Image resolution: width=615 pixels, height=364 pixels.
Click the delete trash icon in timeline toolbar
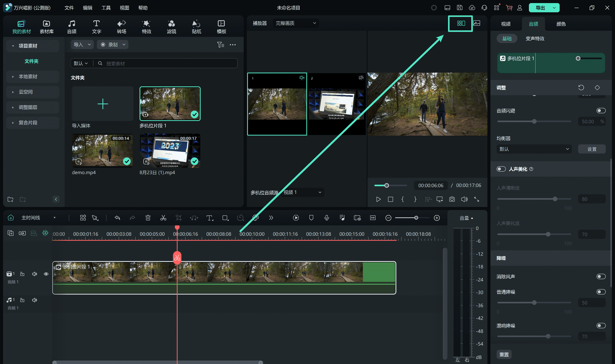148,218
